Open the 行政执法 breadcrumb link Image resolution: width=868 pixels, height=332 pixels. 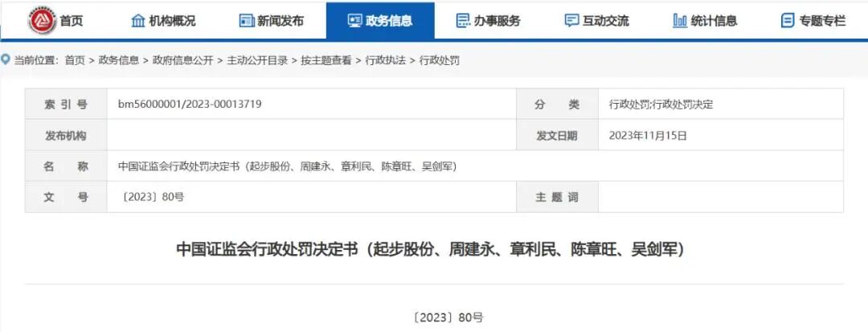385,61
